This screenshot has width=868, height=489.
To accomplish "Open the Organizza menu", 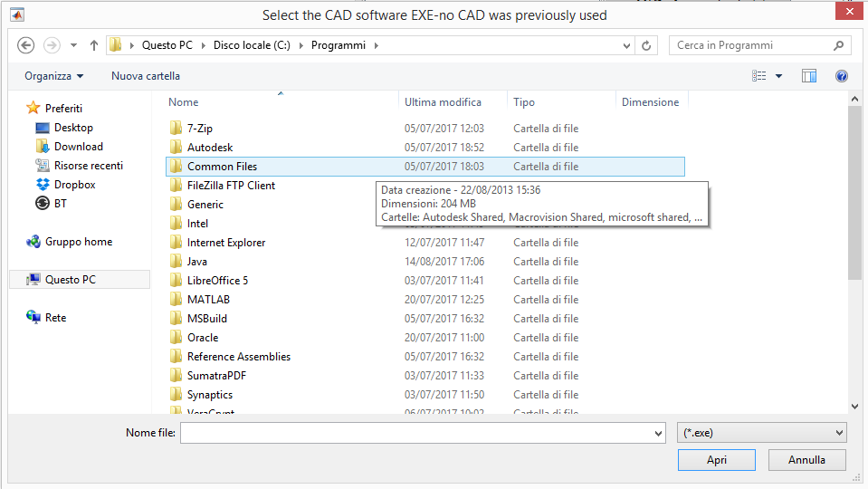I will coord(53,76).
